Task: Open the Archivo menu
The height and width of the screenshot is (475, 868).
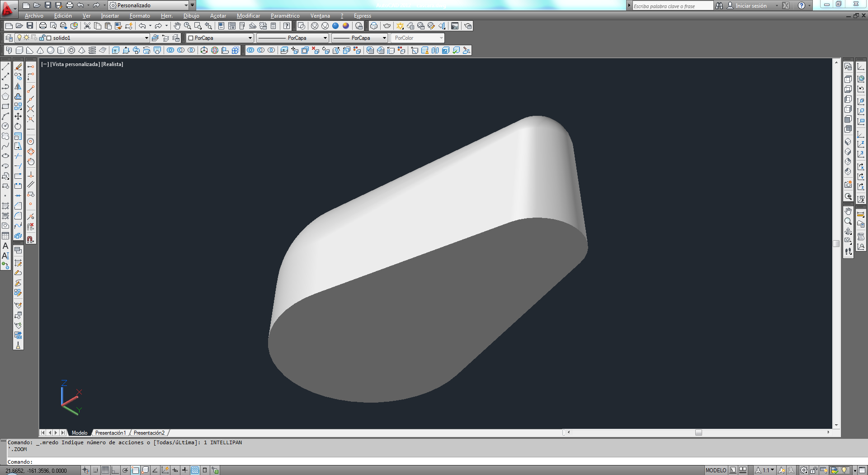Action: click(x=34, y=16)
